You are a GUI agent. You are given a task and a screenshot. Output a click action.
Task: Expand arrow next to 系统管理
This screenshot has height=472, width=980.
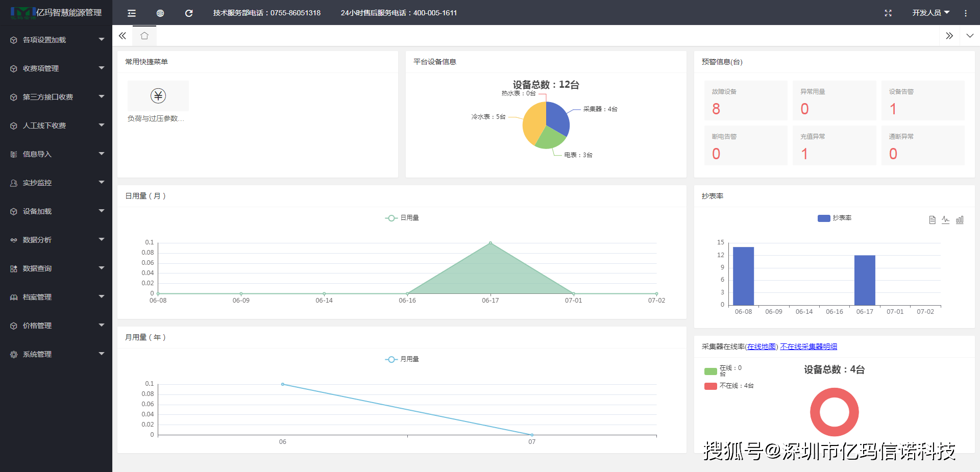click(102, 354)
